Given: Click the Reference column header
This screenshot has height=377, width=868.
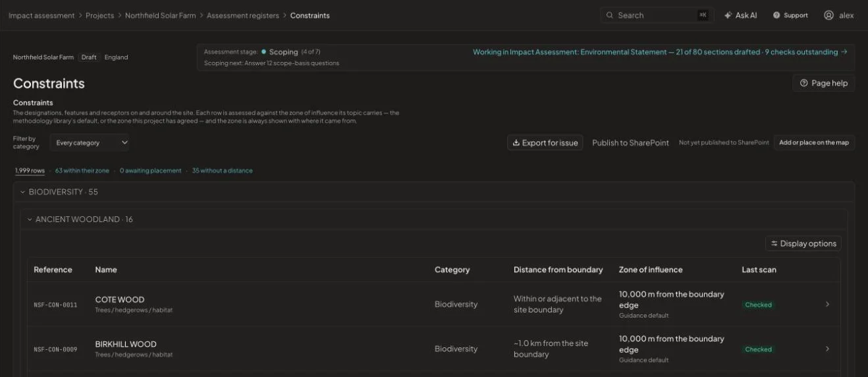Looking at the screenshot, I should point(53,270).
